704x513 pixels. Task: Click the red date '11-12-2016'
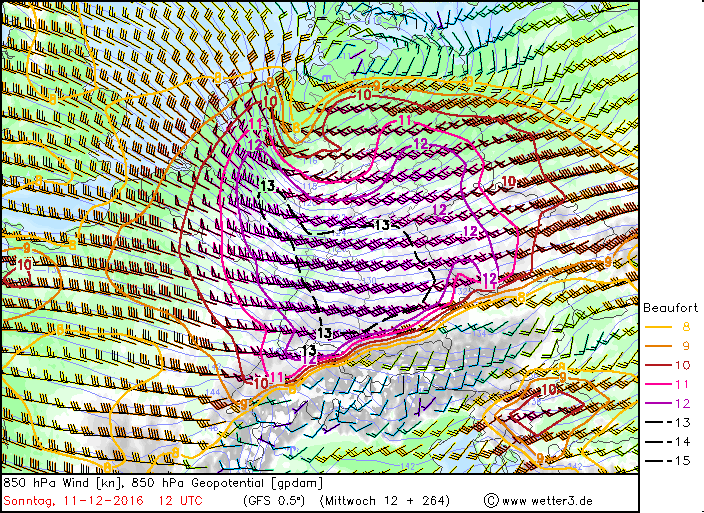click(x=103, y=500)
